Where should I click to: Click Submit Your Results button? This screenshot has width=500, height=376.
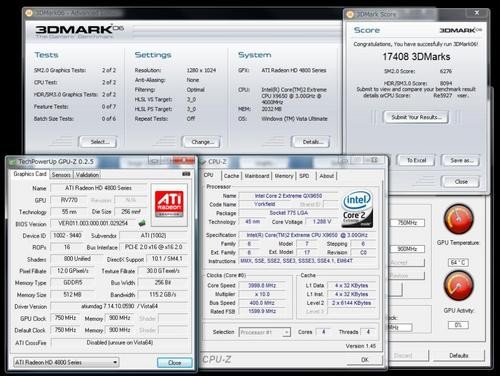416,117
